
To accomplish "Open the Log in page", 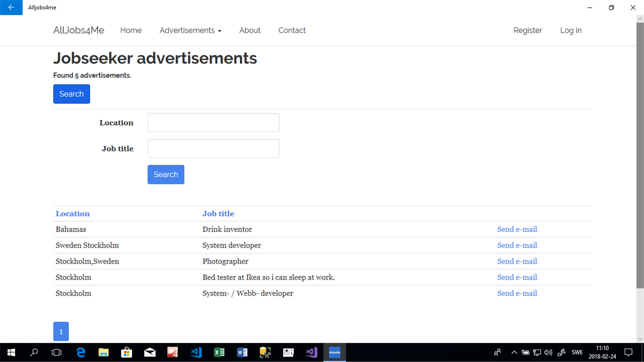I will [x=571, y=30].
